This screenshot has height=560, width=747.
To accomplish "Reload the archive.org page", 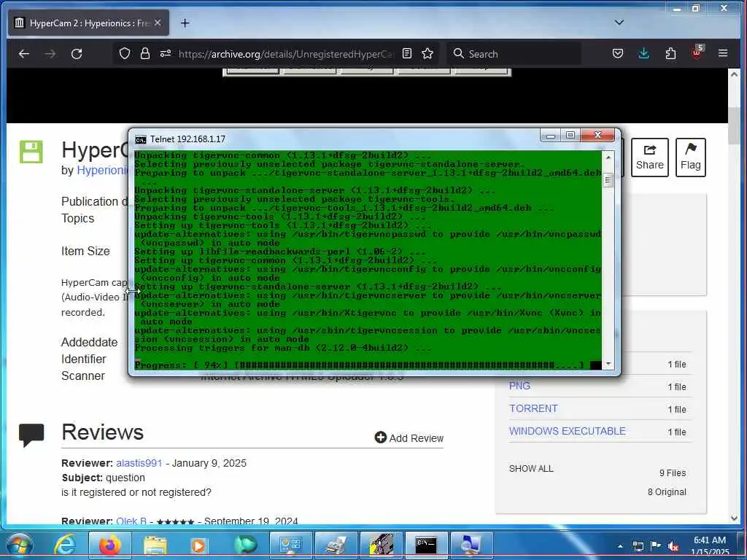I will click(x=77, y=54).
